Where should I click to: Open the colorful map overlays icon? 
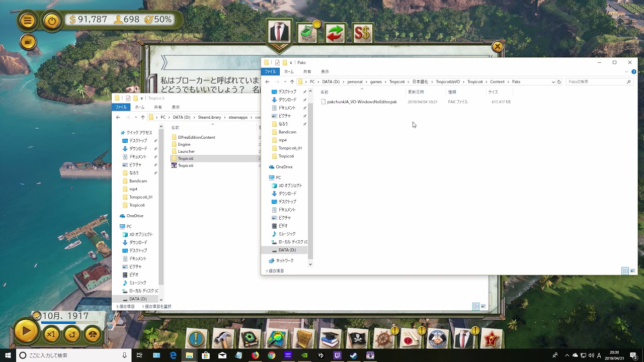click(x=277, y=338)
